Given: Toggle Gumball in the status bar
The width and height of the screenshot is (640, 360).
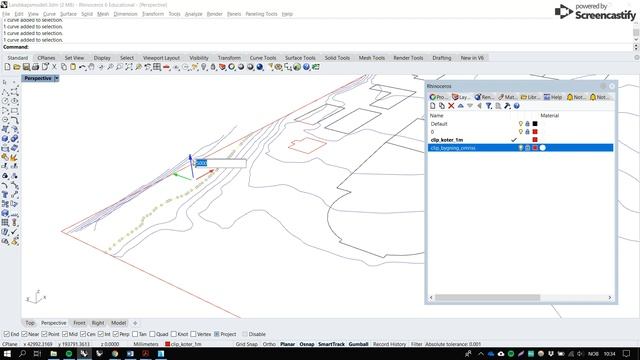Looking at the screenshot, I should (358, 344).
